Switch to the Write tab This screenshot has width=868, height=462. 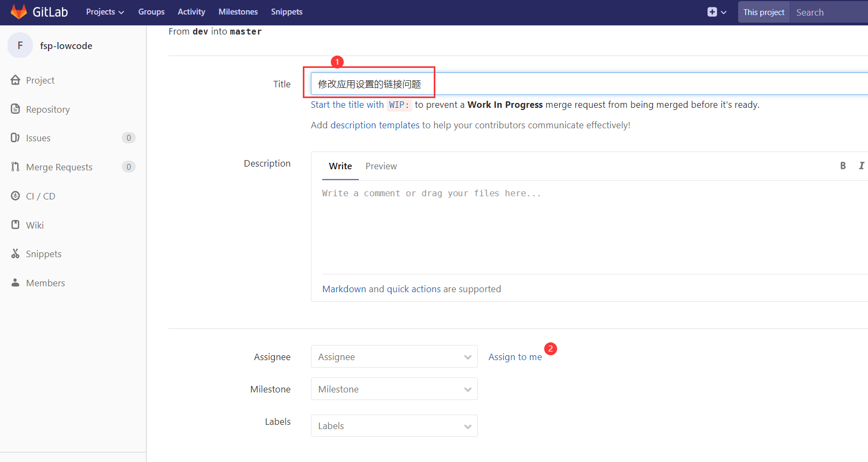pyautogui.click(x=341, y=166)
